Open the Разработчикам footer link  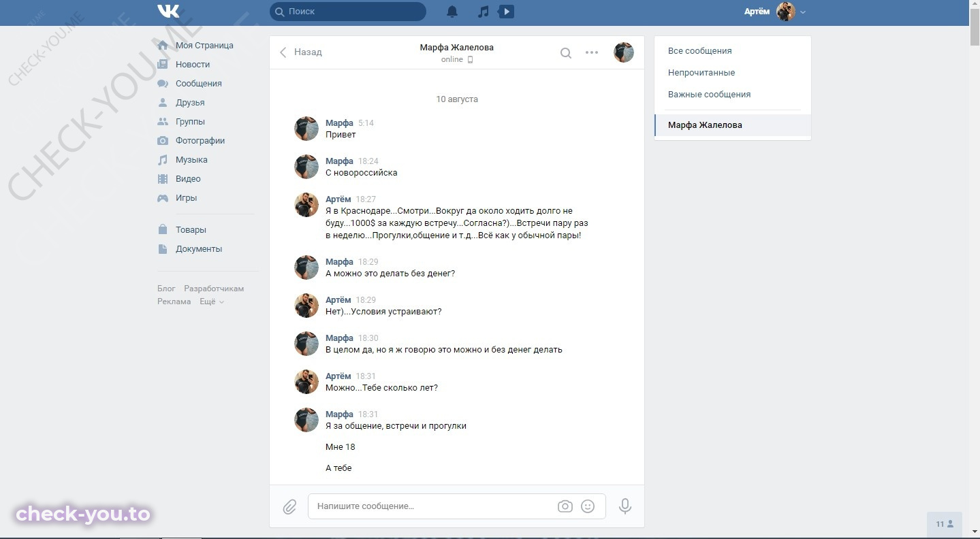pos(214,289)
